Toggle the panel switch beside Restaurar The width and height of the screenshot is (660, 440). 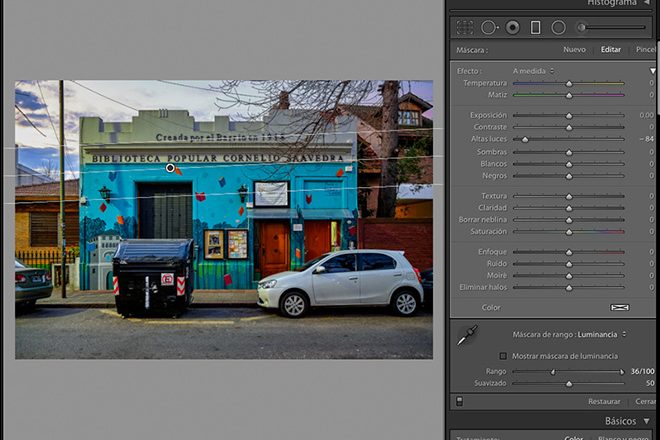point(459,401)
